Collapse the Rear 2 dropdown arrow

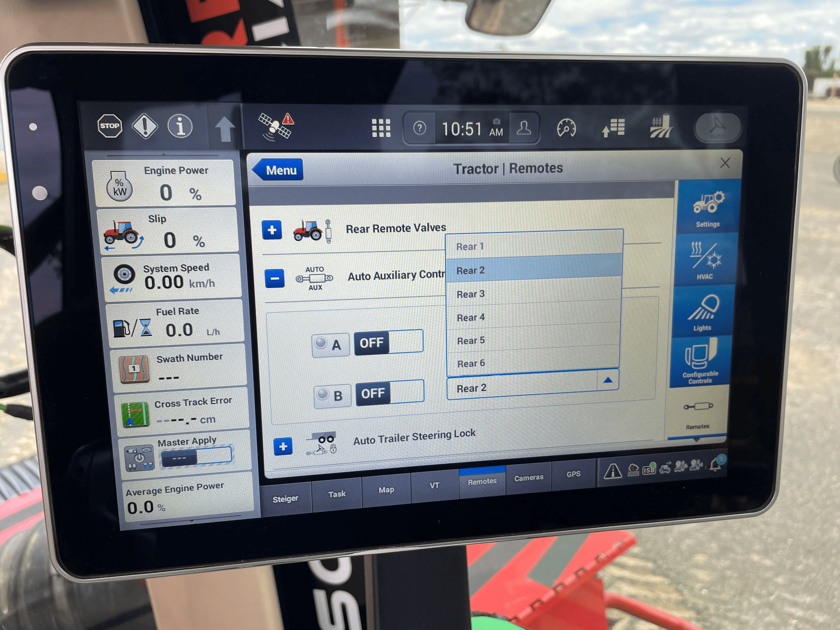(x=607, y=380)
